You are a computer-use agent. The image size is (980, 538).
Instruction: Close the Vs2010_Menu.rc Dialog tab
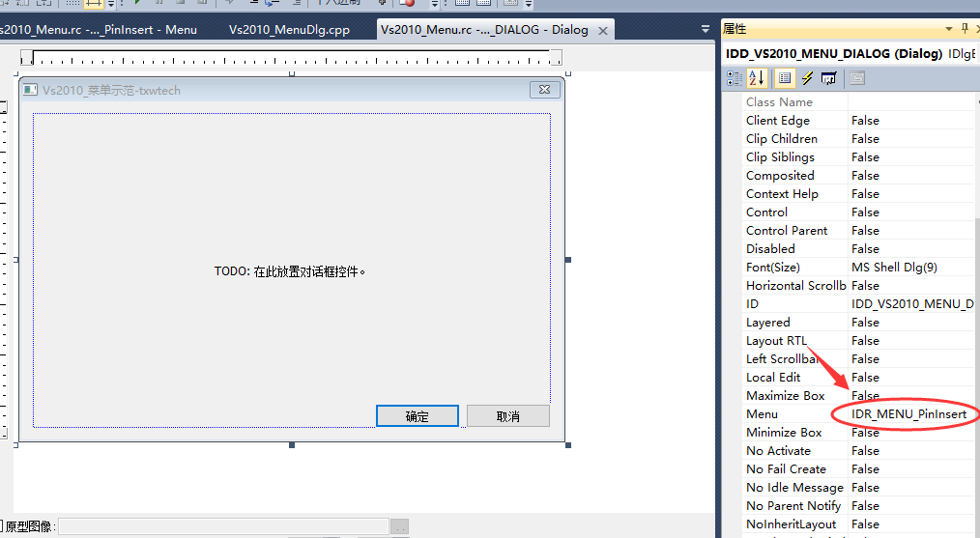coord(602,31)
